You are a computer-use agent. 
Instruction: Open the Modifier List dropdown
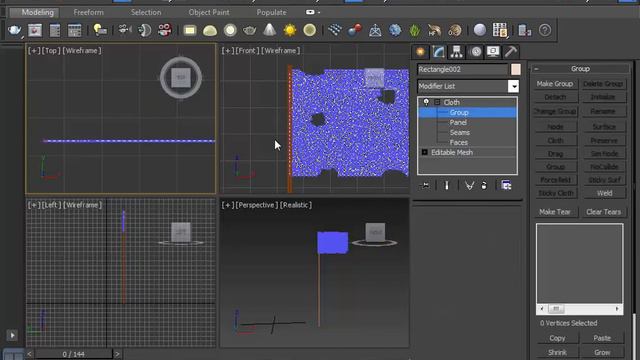[514, 86]
